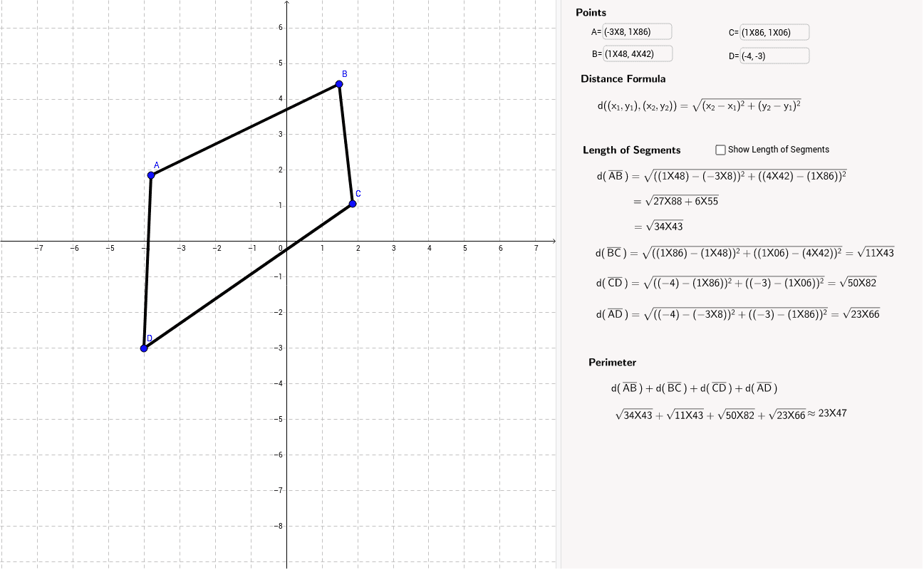Click the d(AB) result √34X43 line
The image size is (924, 570).
pyautogui.click(x=658, y=227)
